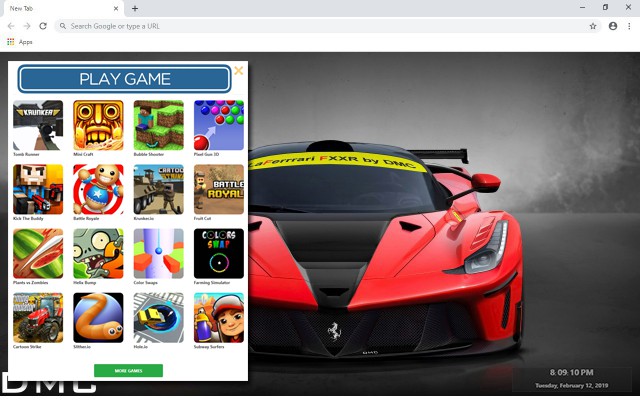Reload the page with refresh icon
The height and width of the screenshot is (400, 640).
click(x=43, y=26)
